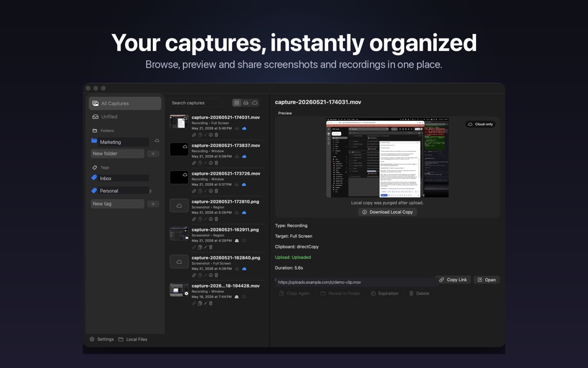Download icon in capture-20260521-174031.mov row
Screen dimensions: 588x368
210,135
